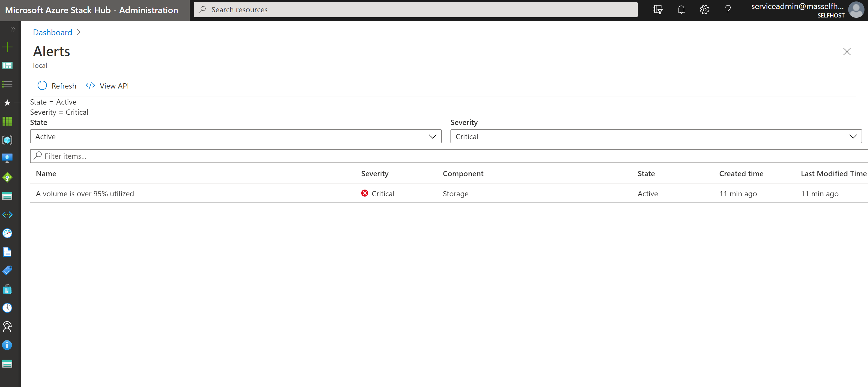Viewport: 868px width, 387px height.
Task: Click the notifications bell icon
Action: coord(681,9)
